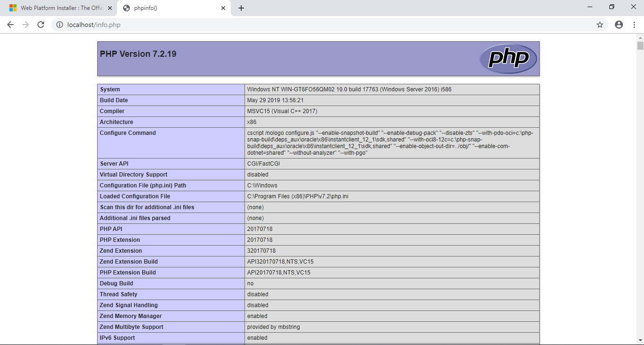Click the 'x86' architecture value

pos(252,122)
